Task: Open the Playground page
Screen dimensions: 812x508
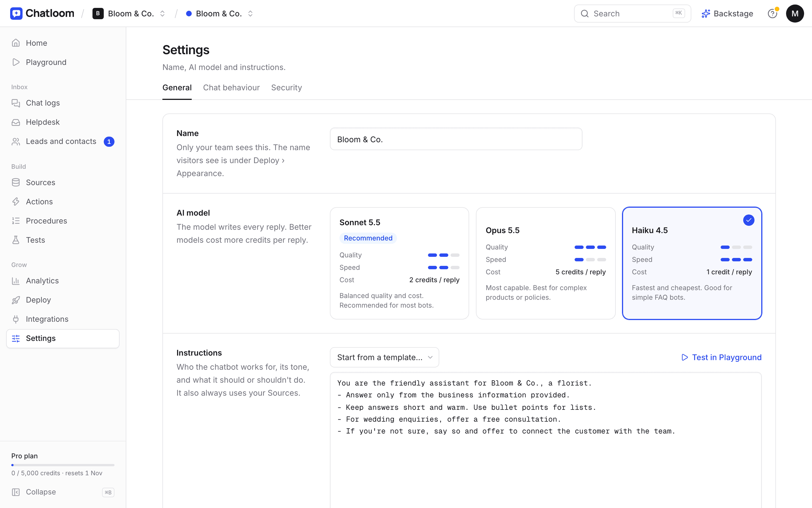Action: [63, 62]
